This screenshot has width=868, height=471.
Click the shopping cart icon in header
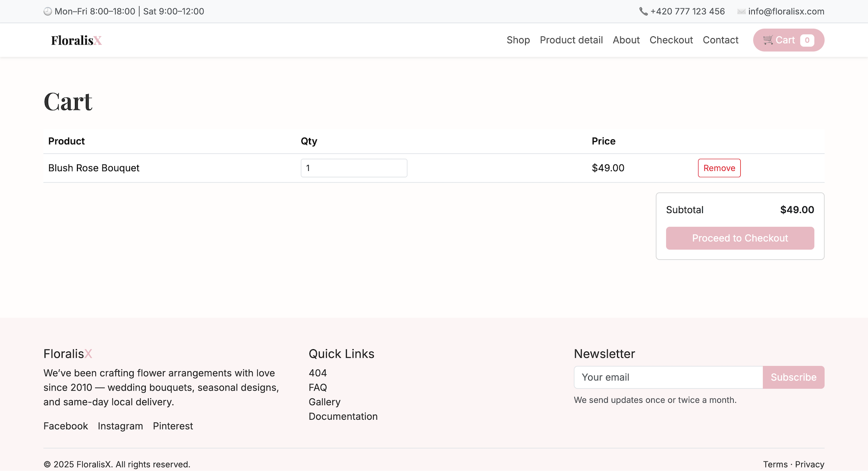(768, 40)
